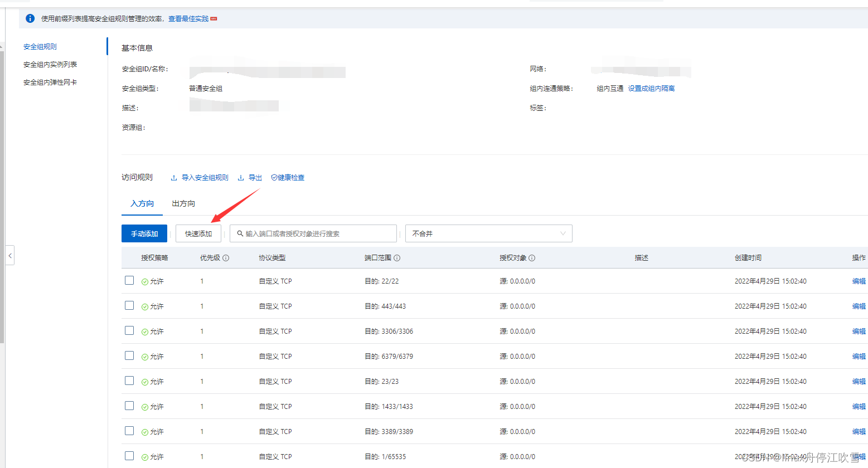Click the 健康检查 link

tap(291, 178)
